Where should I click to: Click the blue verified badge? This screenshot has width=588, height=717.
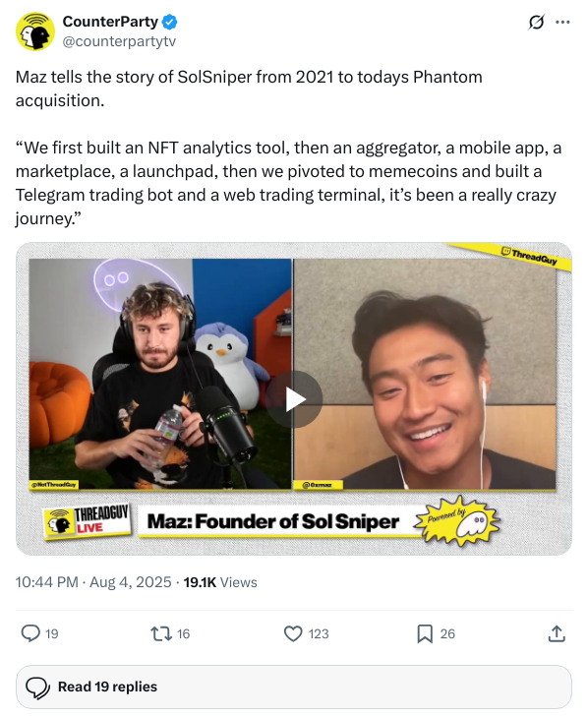point(170,22)
